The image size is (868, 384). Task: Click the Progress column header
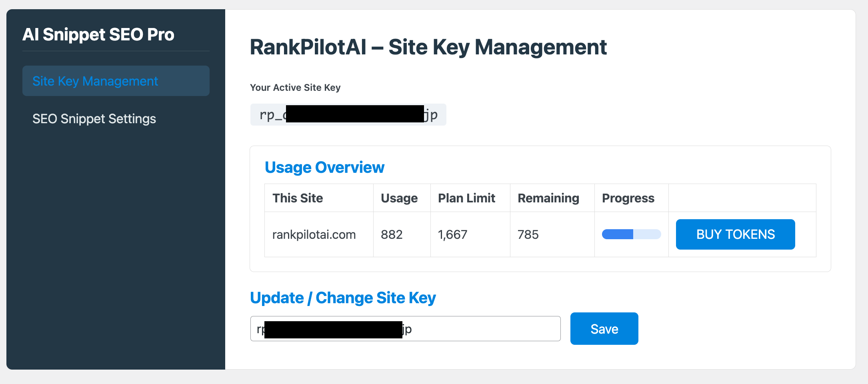pos(628,198)
